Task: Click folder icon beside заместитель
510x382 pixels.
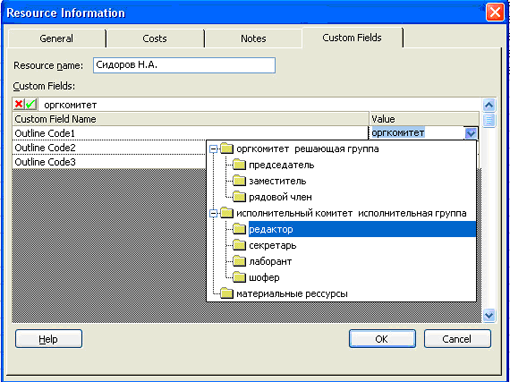Action: 239,181
